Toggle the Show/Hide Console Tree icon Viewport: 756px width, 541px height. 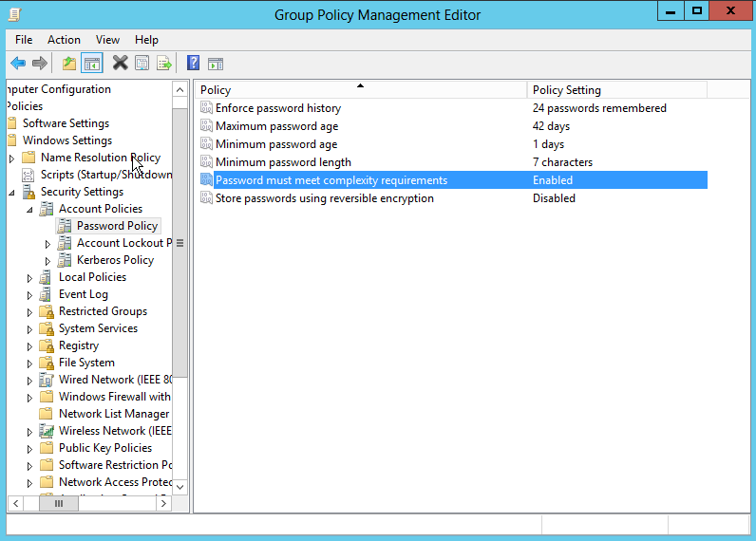coord(91,63)
